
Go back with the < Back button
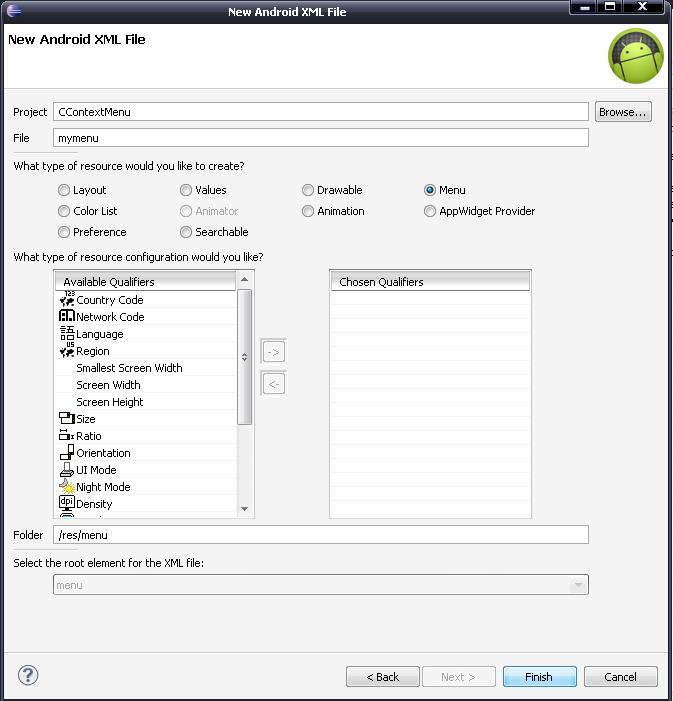tap(383, 677)
